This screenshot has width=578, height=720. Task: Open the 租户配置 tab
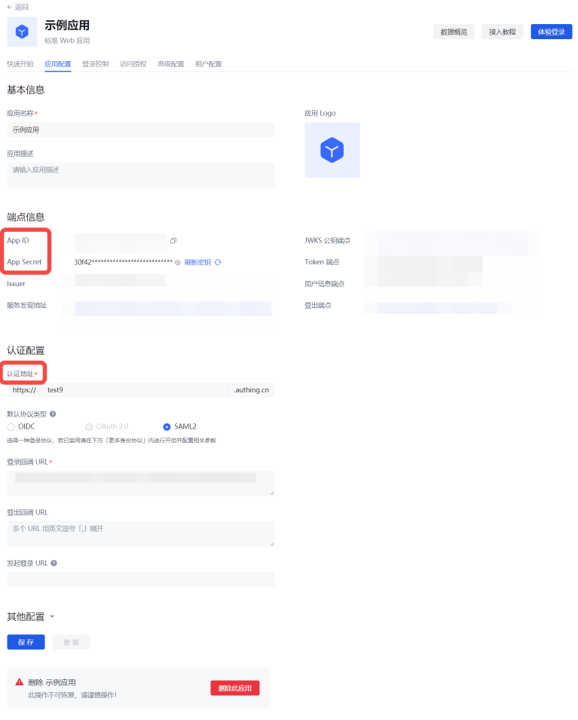pyautogui.click(x=208, y=64)
